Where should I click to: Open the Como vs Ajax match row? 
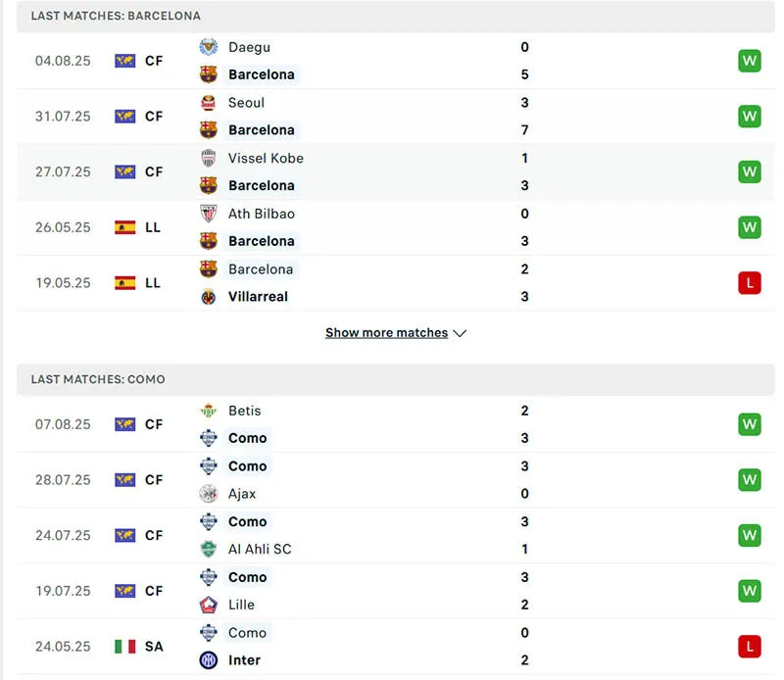click(x=392, y=480)
